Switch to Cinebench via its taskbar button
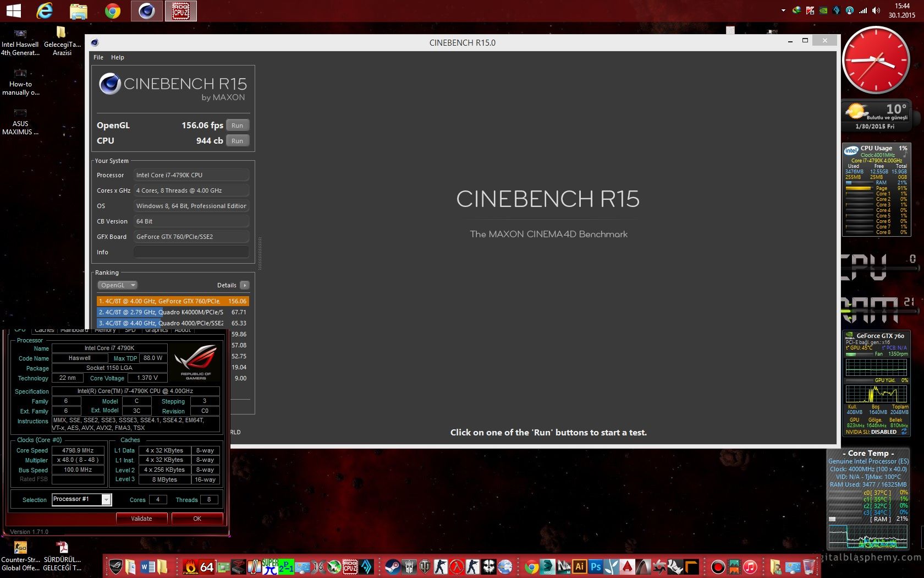 (147, 11)
